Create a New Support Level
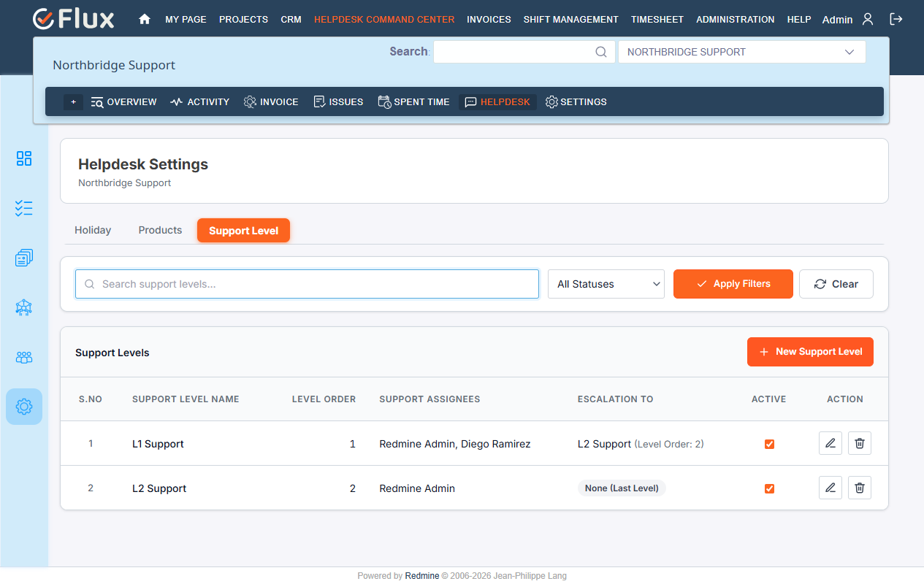Screen dimensions: 924x584 click(x=810, y=352)
